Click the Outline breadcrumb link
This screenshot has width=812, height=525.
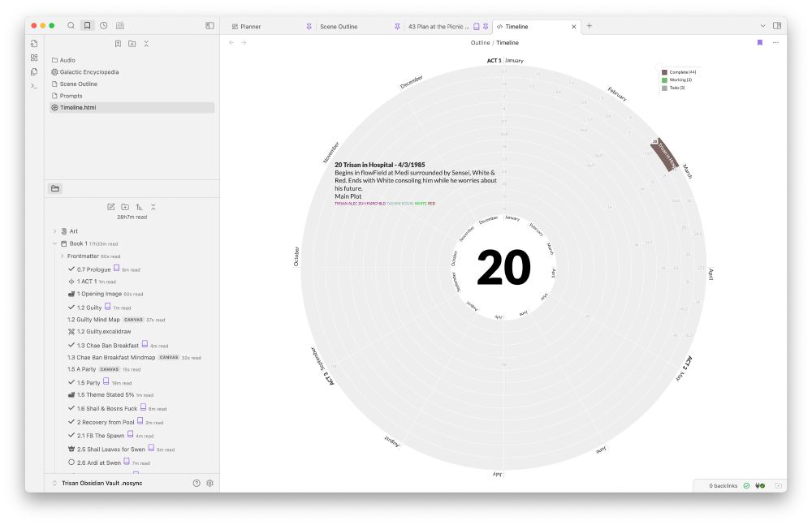coord(479,42)
